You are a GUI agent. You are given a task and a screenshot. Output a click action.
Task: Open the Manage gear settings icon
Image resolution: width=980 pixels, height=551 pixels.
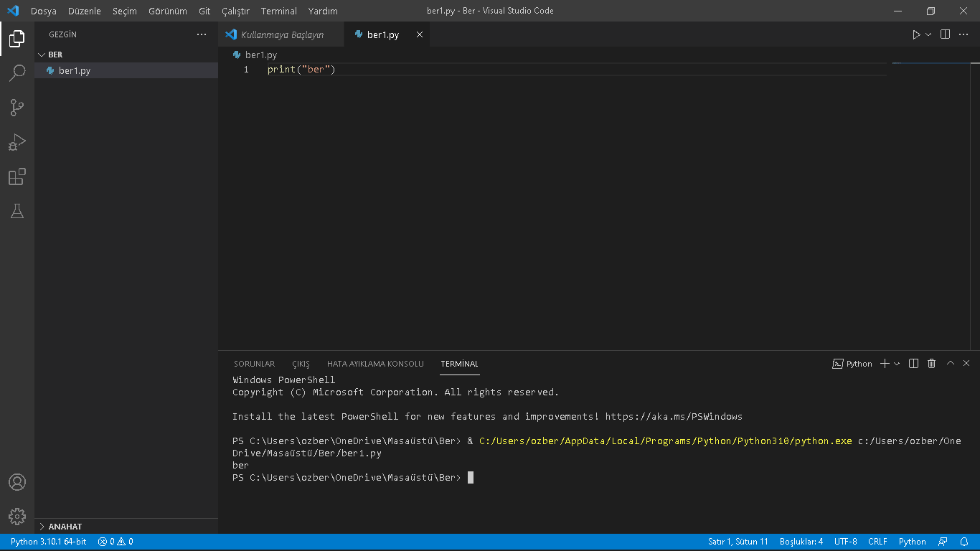(x=17, y=516)
